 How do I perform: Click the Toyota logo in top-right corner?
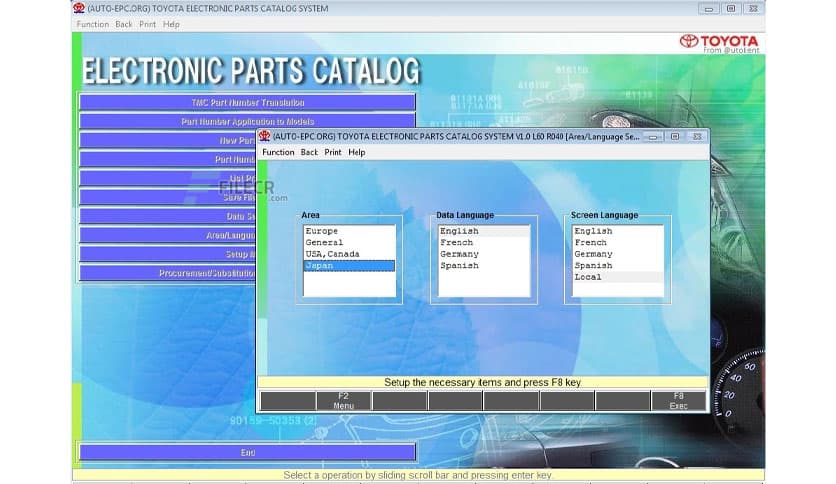tap(718, 42)
